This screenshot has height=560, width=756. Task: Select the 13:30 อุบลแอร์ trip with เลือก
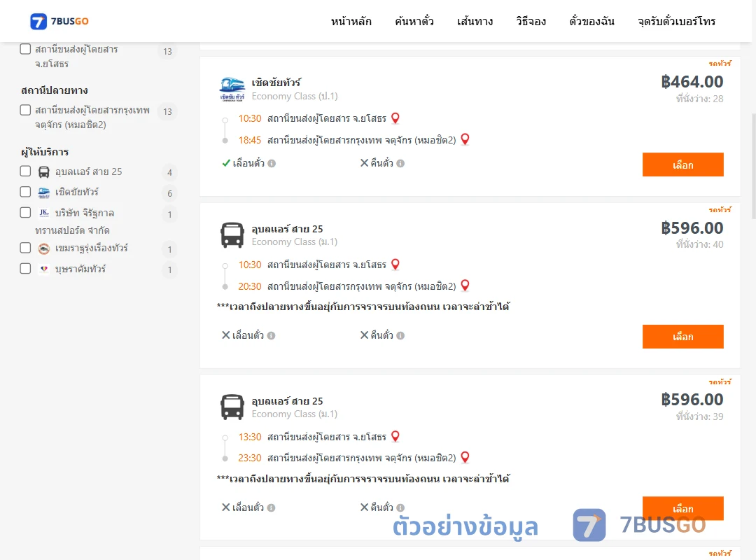tap(682, 508)
